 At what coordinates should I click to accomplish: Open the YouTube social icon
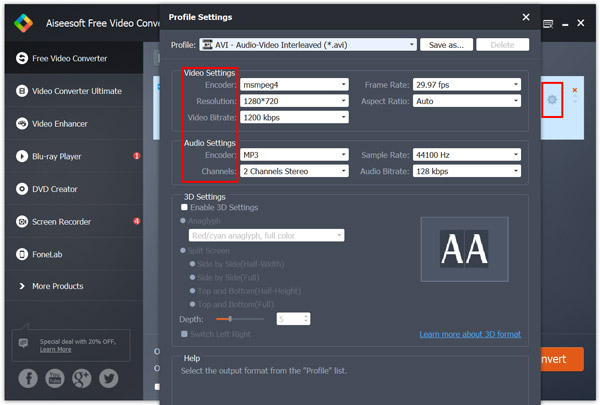pos(55,379)
